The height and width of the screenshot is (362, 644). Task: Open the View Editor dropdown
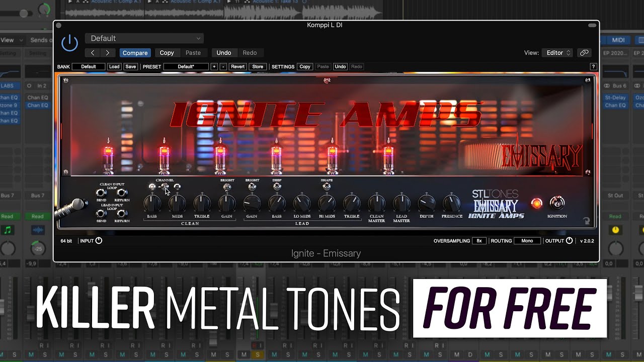557,53
